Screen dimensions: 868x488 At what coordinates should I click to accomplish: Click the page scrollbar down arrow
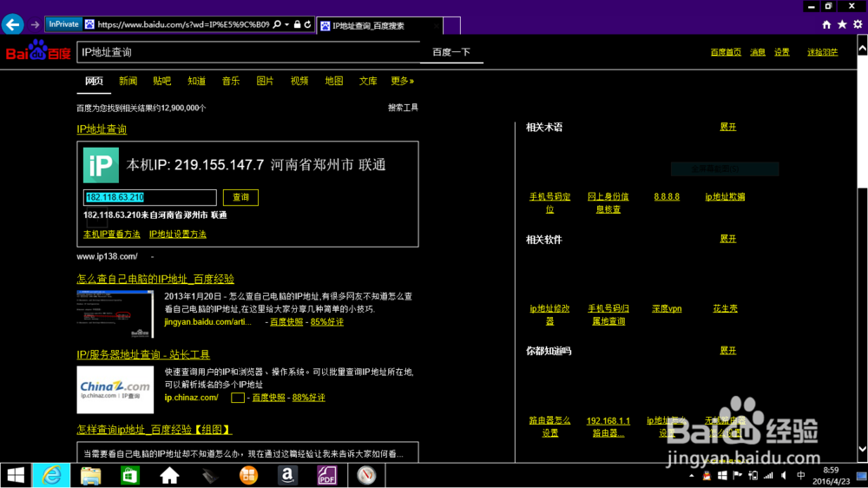point(863,449)
